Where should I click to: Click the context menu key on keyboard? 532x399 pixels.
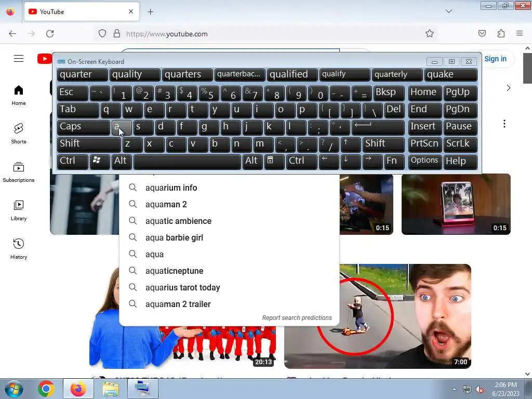click(274, 161)
